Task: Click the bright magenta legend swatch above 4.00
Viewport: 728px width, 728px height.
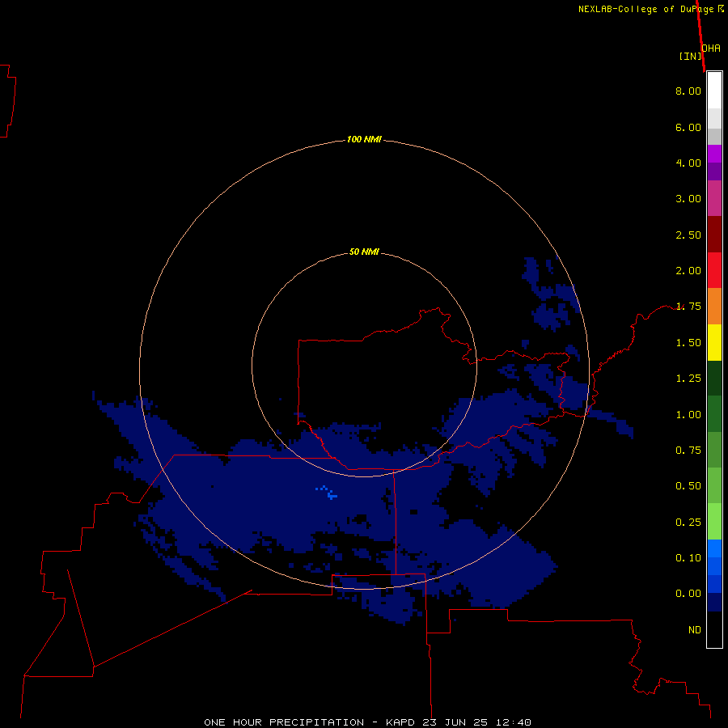Action: tap(714, 154)
